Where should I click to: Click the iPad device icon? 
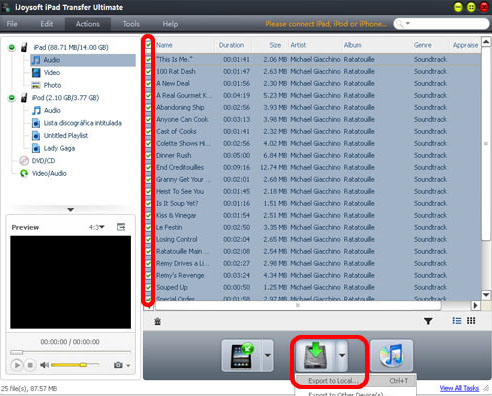tap(24, 47)
